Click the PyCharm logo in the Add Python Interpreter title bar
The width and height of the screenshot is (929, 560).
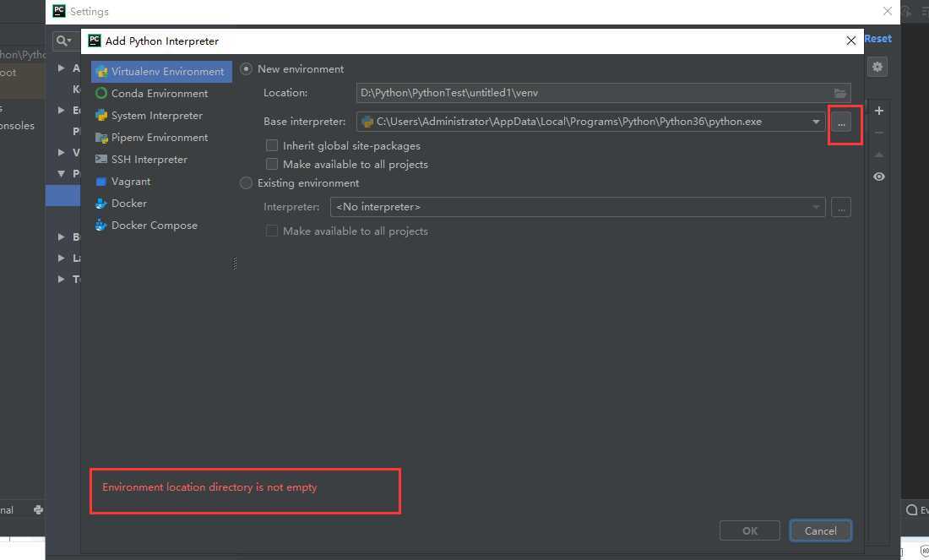[95, 41]
